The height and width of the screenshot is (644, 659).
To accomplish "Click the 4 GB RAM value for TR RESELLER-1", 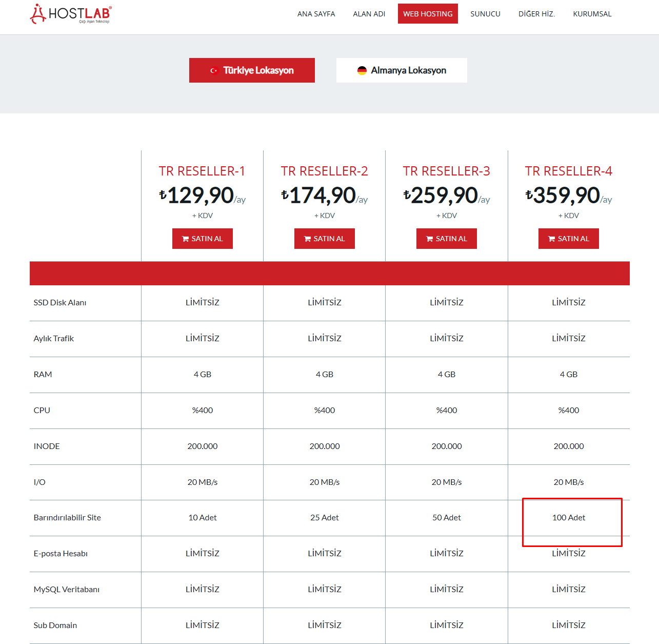I will pyautogui.click(x=203, y=375).
